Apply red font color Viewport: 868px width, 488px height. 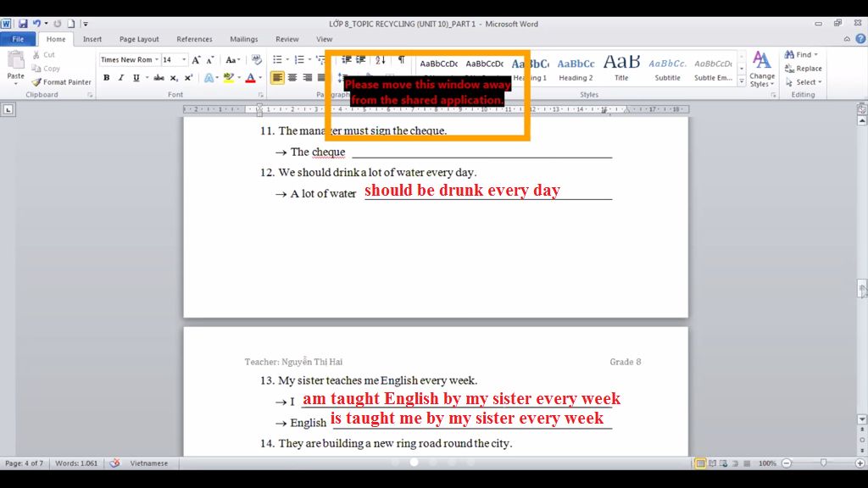pos(251,78)
